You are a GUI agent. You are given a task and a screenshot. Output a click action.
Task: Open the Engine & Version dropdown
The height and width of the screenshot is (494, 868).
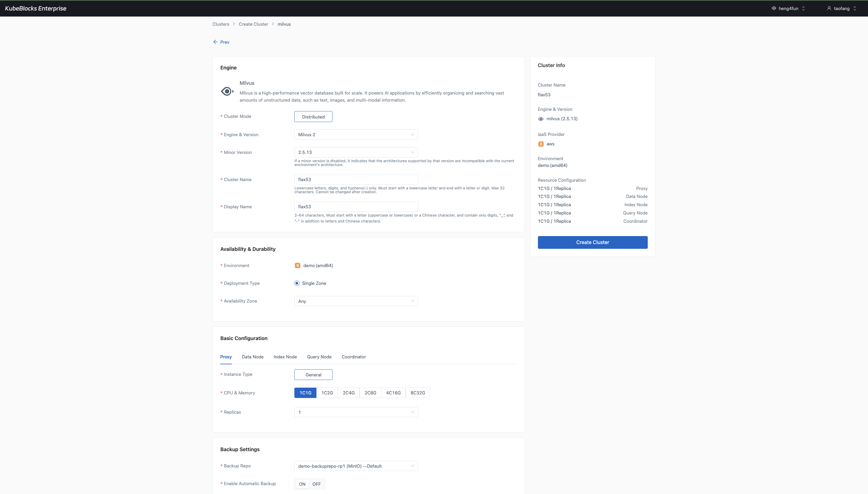click(356, 135)
